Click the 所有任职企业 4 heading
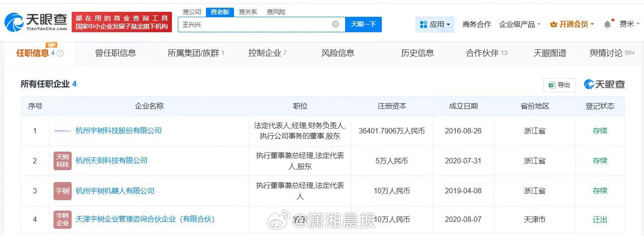The width and height of the screenshot is (644, 236). pyautogui.click(x=49, y=84)
